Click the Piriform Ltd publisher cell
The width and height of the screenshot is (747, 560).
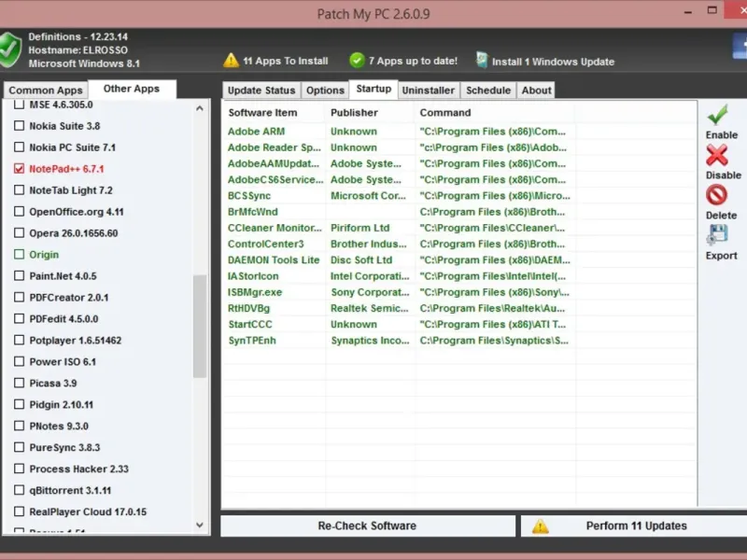point(360,228)
